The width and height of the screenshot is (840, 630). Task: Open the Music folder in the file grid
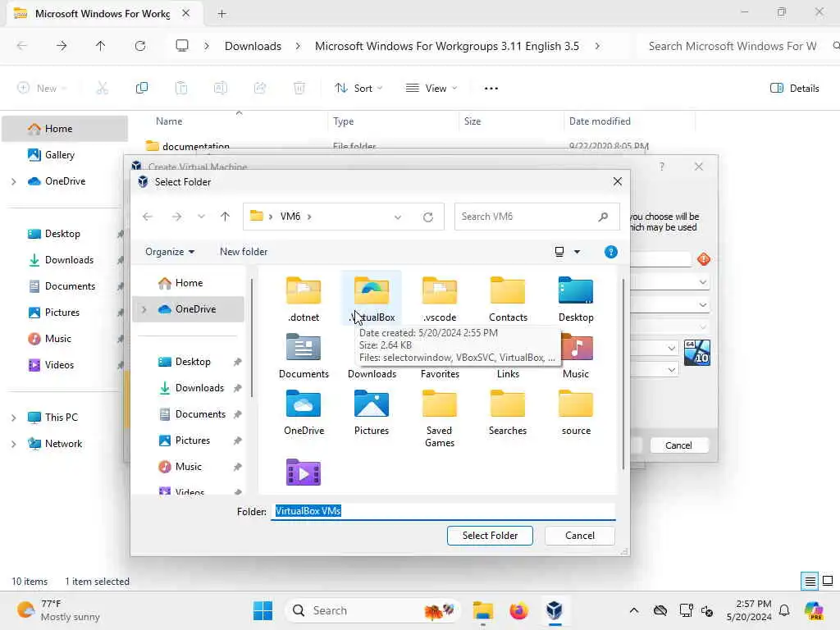[x=575, y=356]
